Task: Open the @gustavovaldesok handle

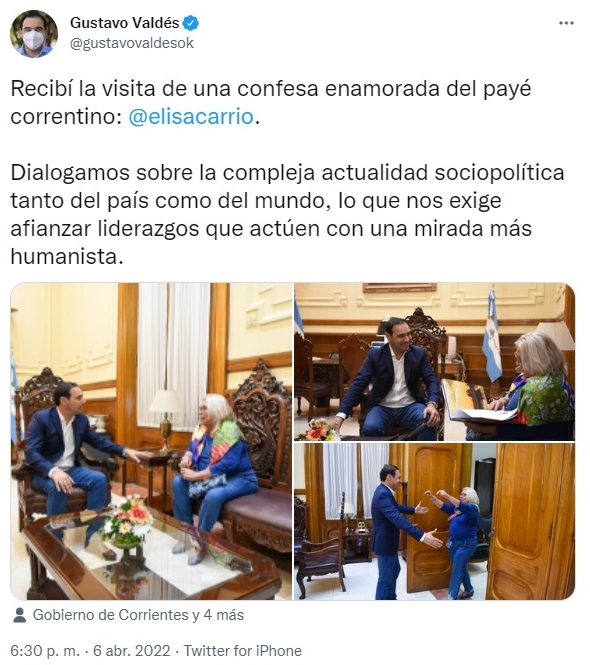Action: [132, 43]
